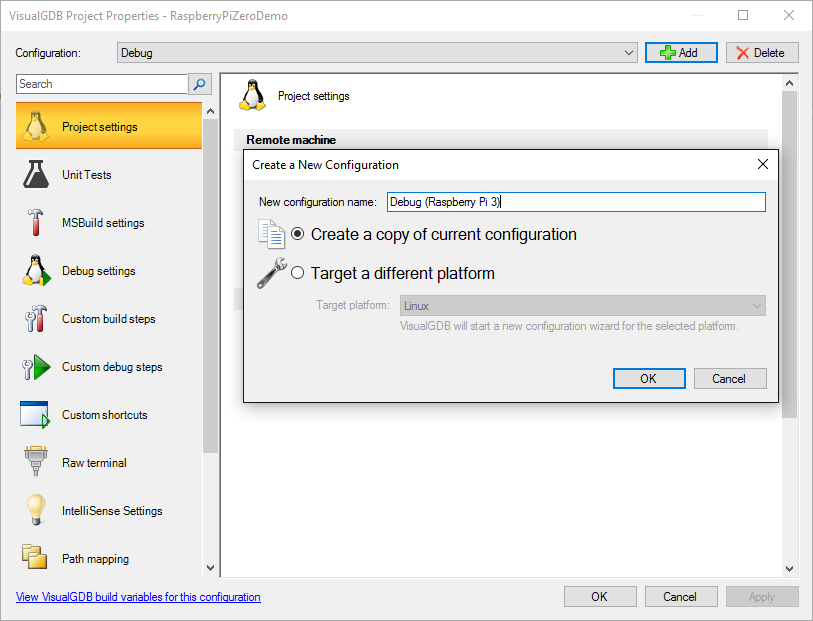Click OK in the New Configuration dialog

coord(649,378)
